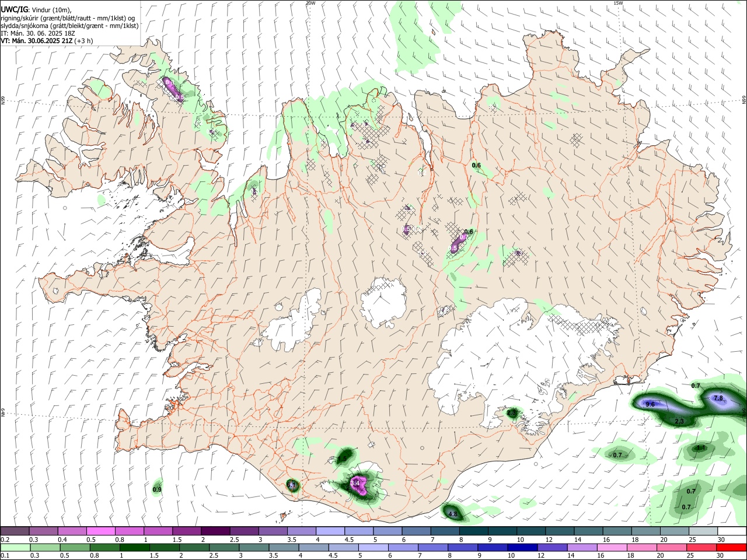Screen dimensions: 747x560
Task: Click the 4.1 precipitation value label
Action: pyautogui.click(x=701, y=449)
